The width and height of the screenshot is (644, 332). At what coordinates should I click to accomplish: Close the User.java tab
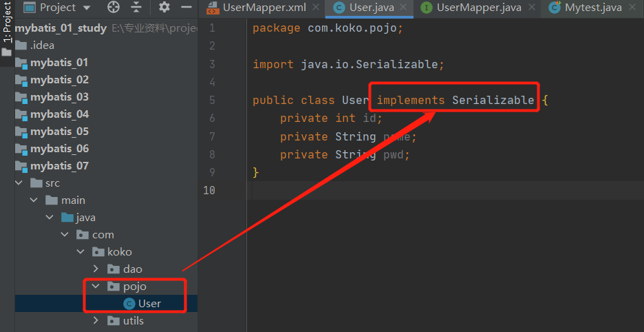click(403, 7)
